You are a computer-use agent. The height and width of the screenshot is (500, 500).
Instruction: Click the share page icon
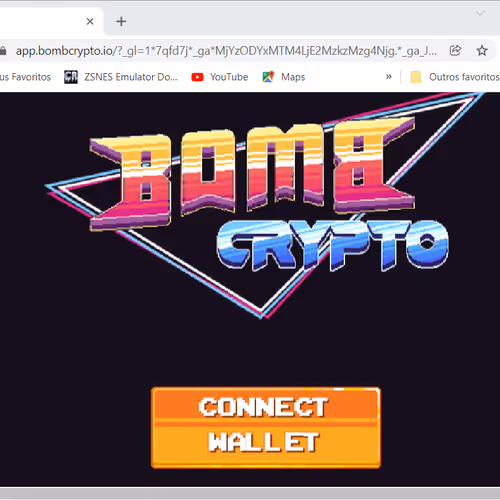(455, 51)
